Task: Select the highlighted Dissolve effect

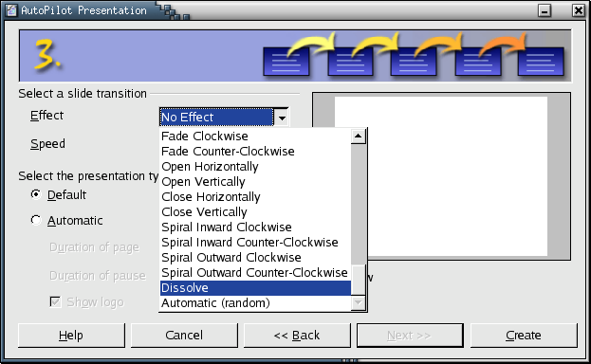Action: pos(255,288)
